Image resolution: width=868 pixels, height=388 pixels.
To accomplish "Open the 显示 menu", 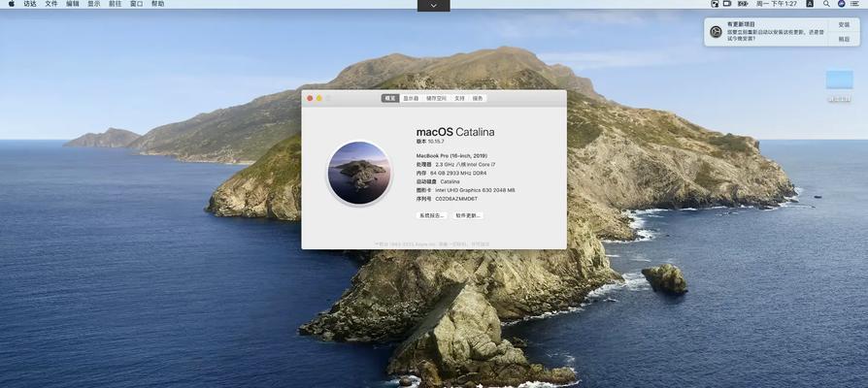I will (94, 3).
